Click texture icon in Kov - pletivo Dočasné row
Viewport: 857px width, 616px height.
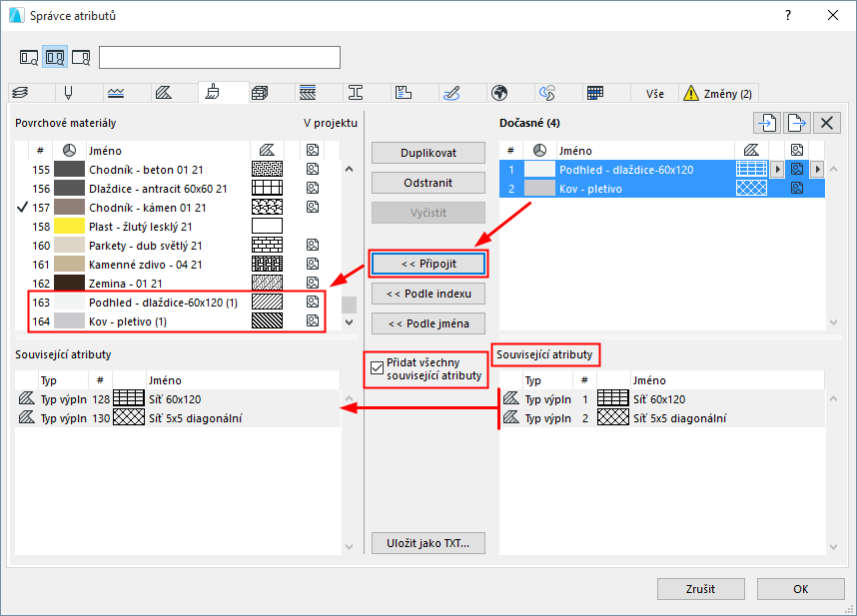[797, 189]
